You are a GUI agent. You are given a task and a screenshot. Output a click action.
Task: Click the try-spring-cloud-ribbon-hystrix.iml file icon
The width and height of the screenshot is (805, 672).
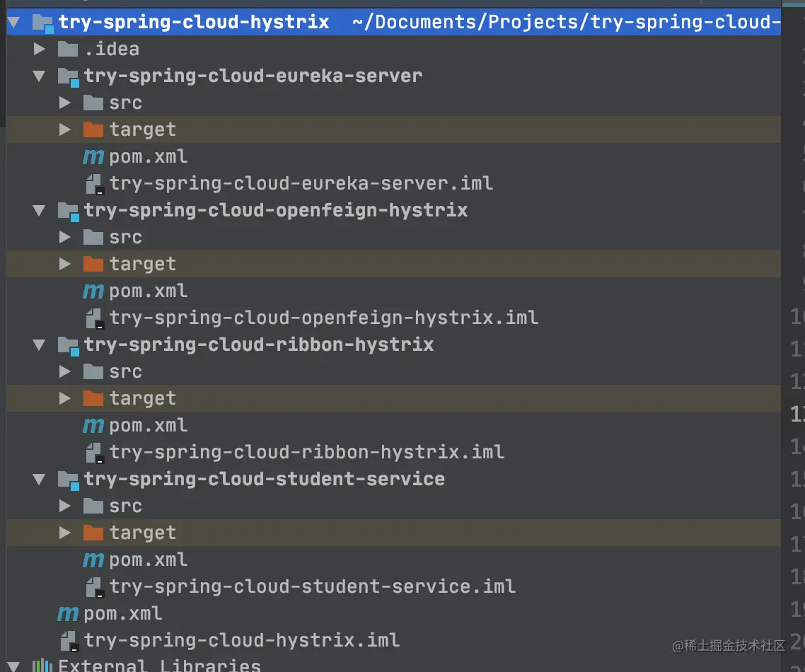tap(95, 453)
